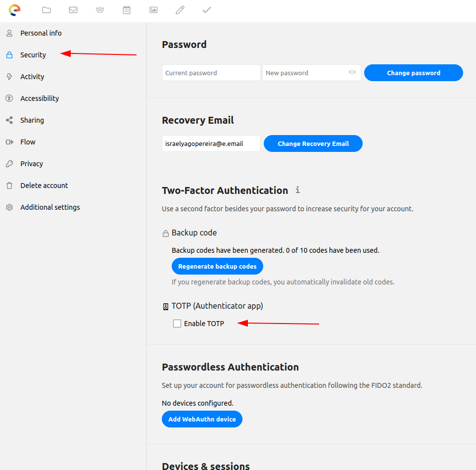476x470 pixels.
Task: Open the Photos picture icon
Action: [x=153, y=10]
